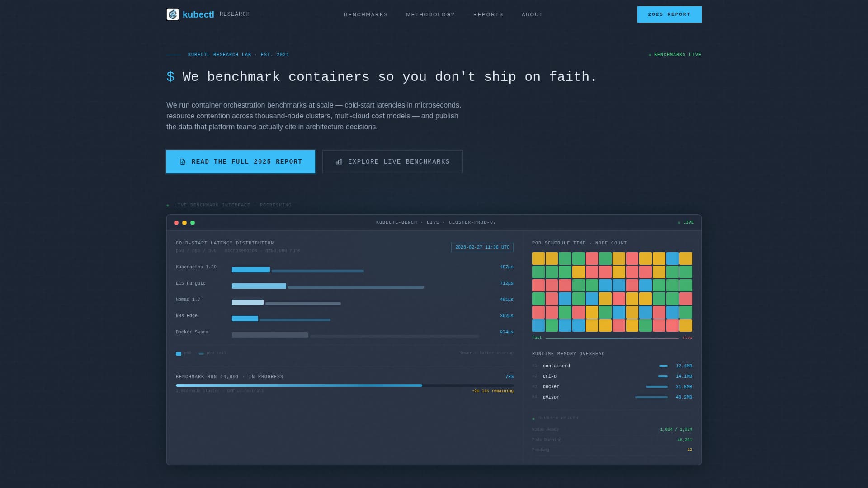Click the 48.2MB memory value
The width and height of the screenshot is (868, 488).
(x=684, y=397)
